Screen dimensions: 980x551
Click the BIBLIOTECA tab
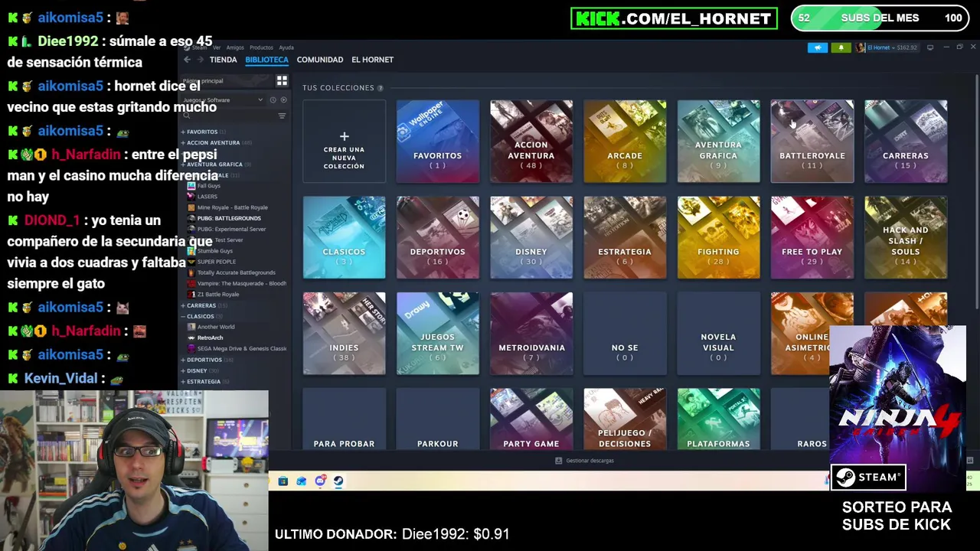[x=266, y=60]
